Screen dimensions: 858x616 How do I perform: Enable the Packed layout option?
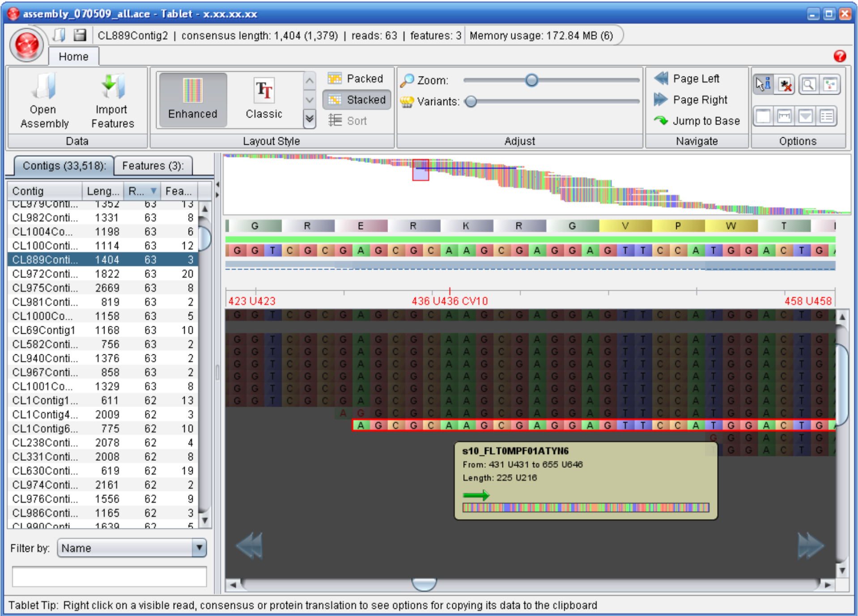(x=357, y=79)
